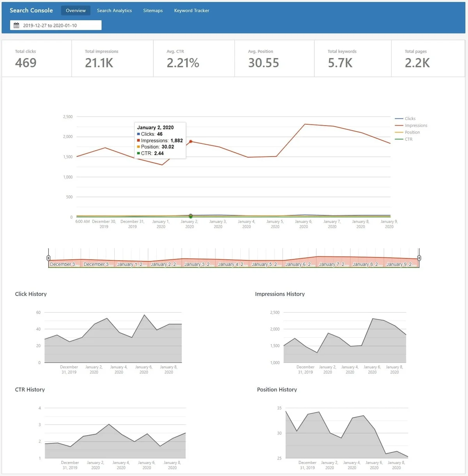Screen dimensions: 468x476
Task: Click the calendar icon in date field
Action: point(16,25)
